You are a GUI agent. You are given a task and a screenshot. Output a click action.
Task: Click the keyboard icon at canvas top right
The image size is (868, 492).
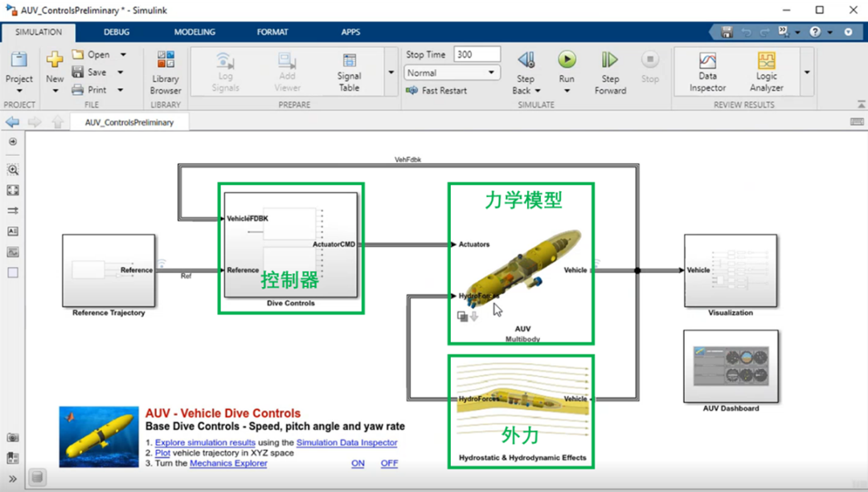coord(857,121)
